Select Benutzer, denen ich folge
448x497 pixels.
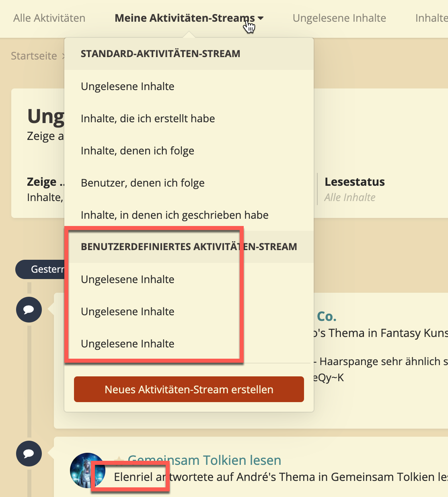click(189, 183)
